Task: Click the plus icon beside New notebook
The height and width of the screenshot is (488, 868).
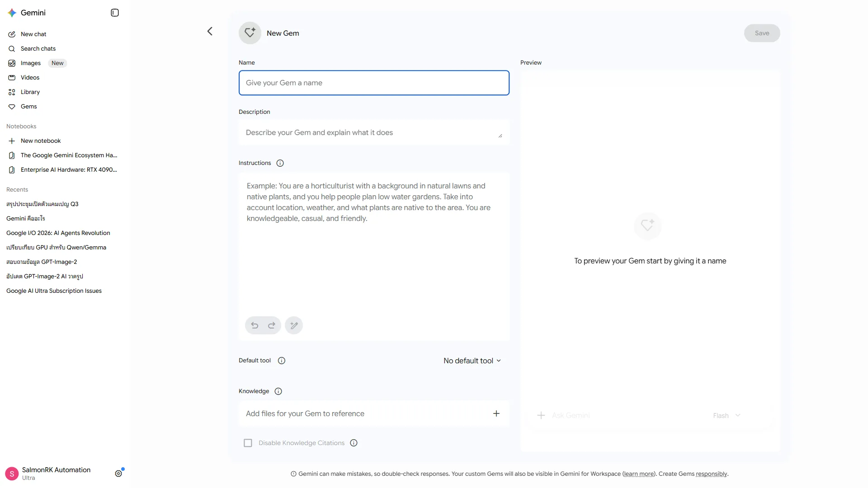Action: click(12, 141)
